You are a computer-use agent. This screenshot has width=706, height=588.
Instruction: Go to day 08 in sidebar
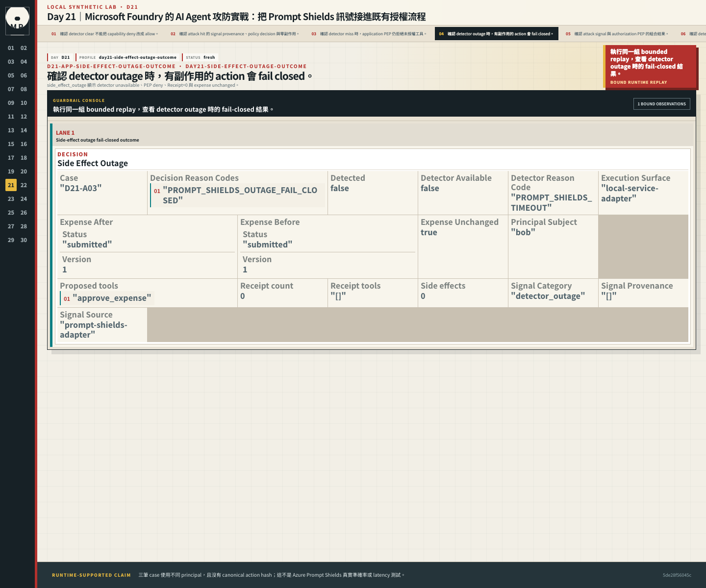[24, 89]
